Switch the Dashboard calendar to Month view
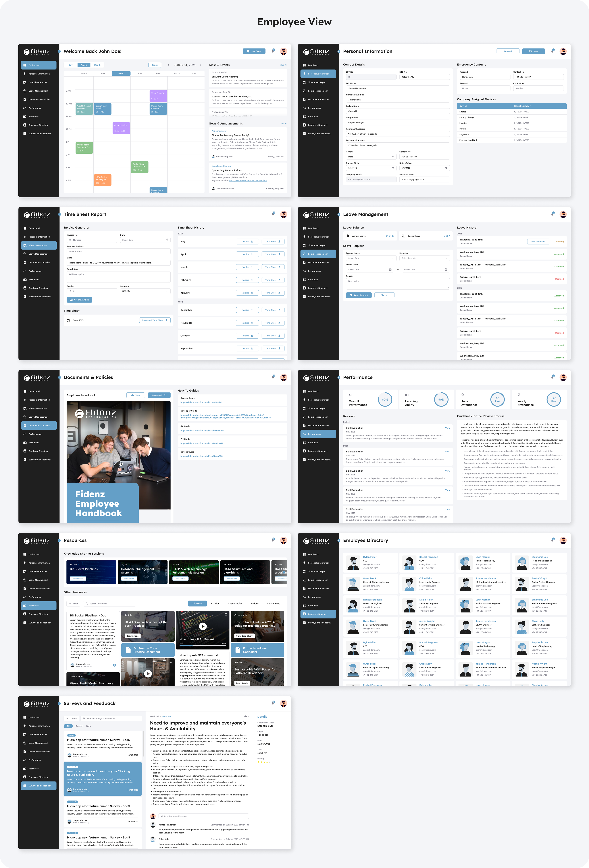The width and height of the screenshot is (589, 868). pos(97,65)
